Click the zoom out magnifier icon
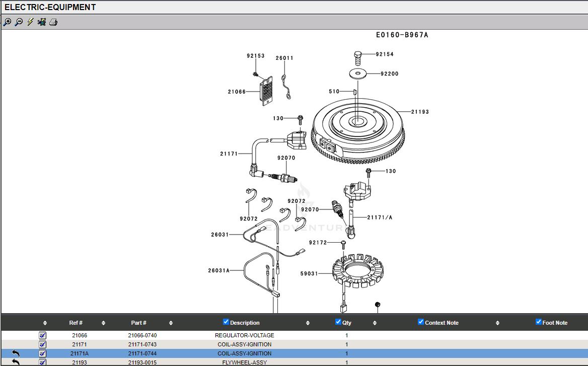Viewport: 588px width, 366px height. click(x=19, y=22)
